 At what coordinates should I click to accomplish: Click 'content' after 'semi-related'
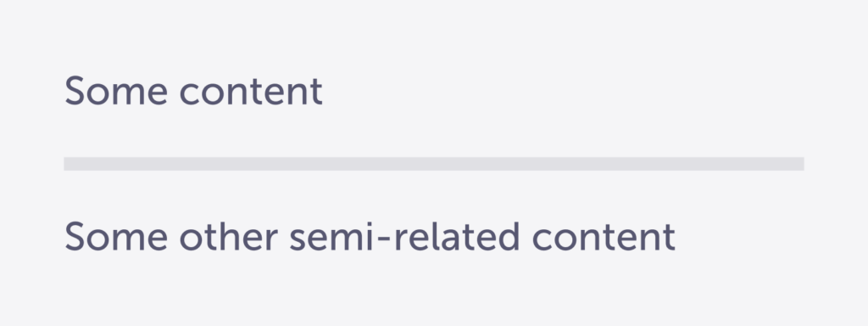click(604, 236)
